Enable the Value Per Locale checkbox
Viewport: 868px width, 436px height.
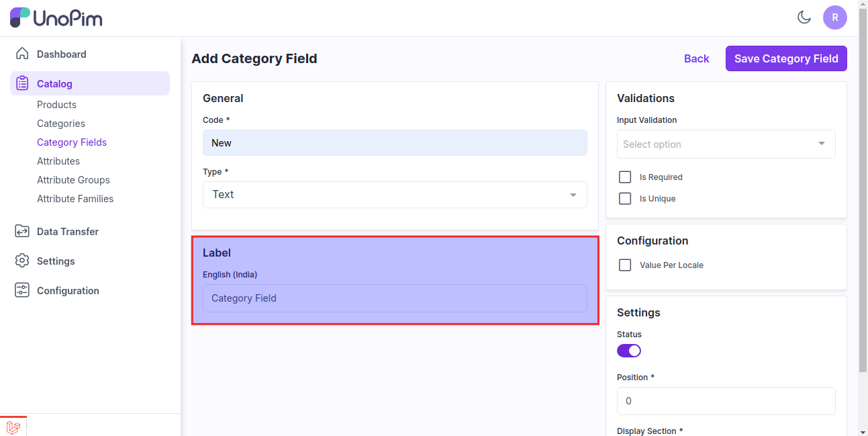[625, 265]
